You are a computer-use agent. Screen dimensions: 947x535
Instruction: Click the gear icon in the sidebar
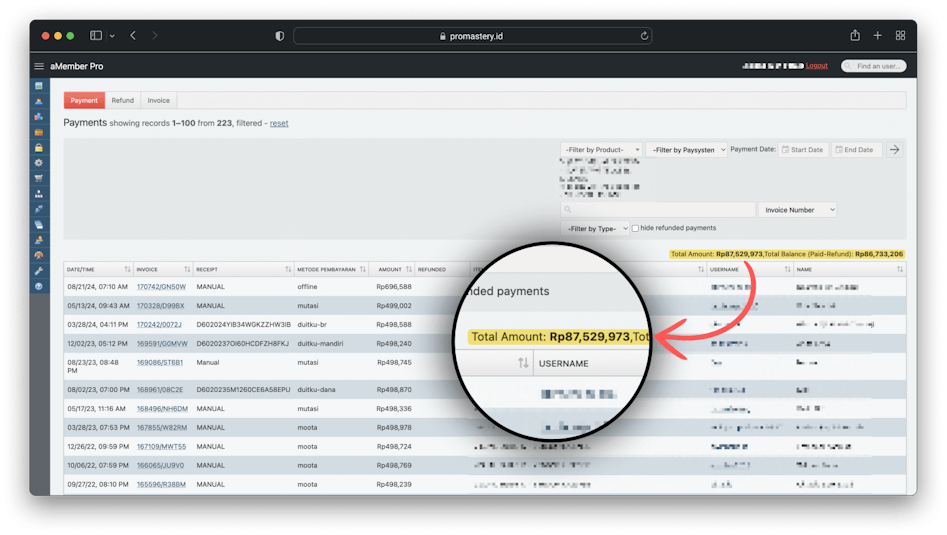click(x=39, y=162)
